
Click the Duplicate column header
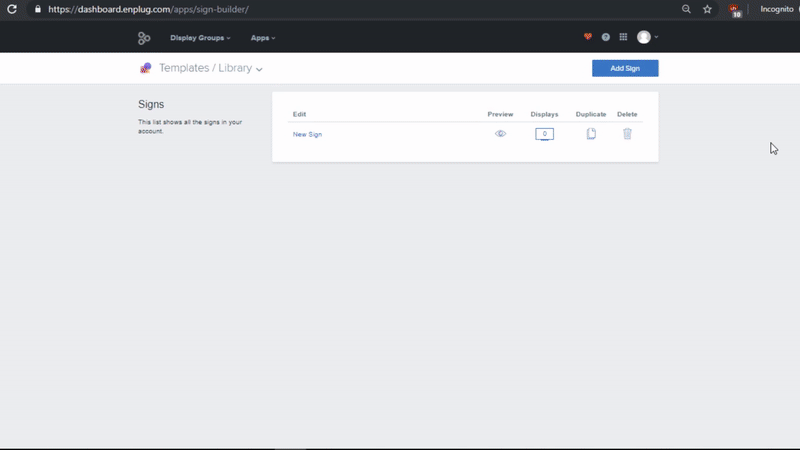coord(591,114)
